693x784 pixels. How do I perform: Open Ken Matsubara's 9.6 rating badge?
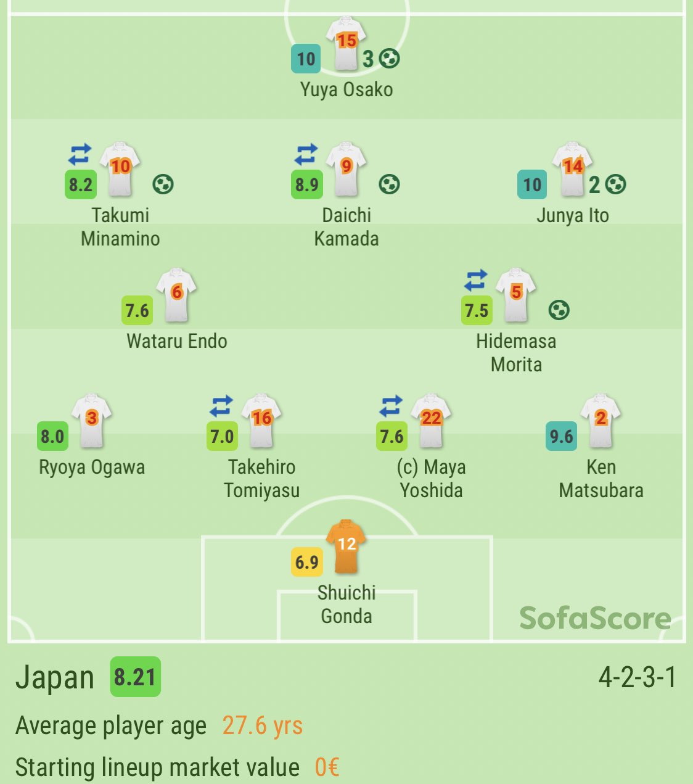[x=561, y=436]
